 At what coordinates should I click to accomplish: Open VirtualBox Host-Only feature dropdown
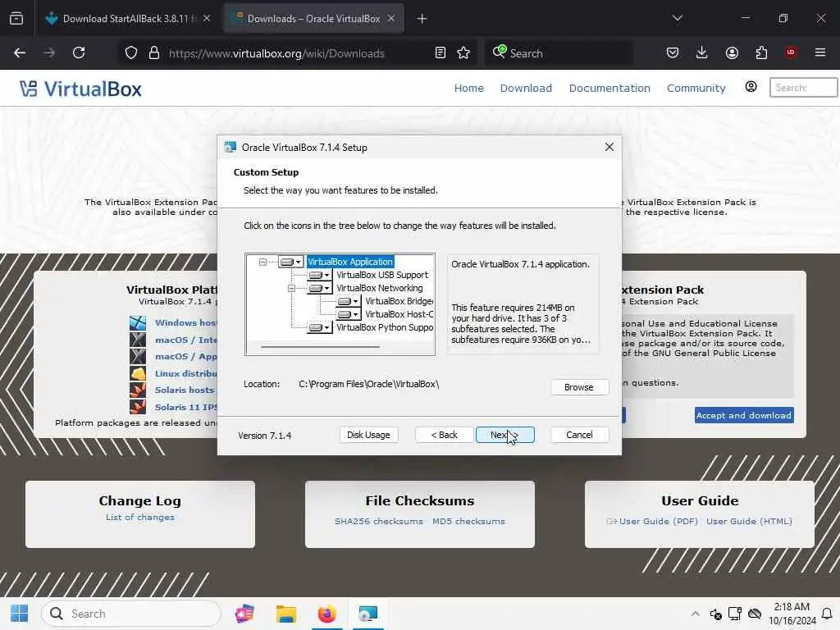348,314
